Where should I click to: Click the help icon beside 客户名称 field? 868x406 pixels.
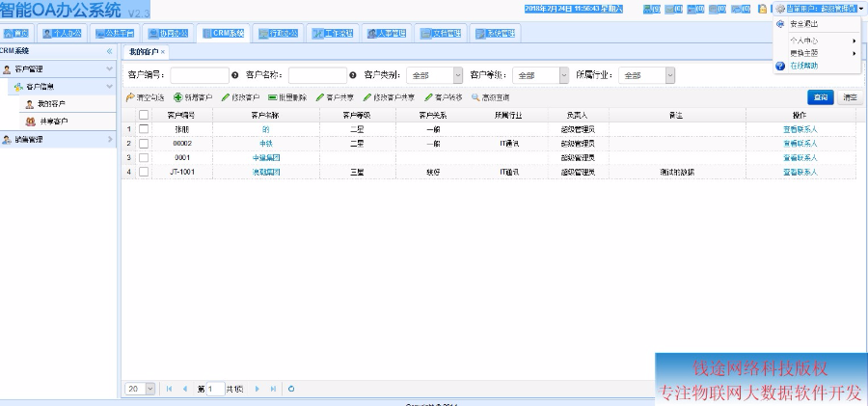pyautogui.click(x=353, y=75)
